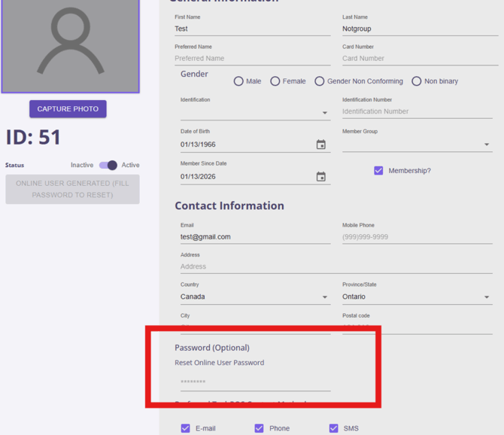Image resolution: width=504 pixels, height=435 pixels.
Task: Select the Non binary radio button
Action: coord(417,81)
